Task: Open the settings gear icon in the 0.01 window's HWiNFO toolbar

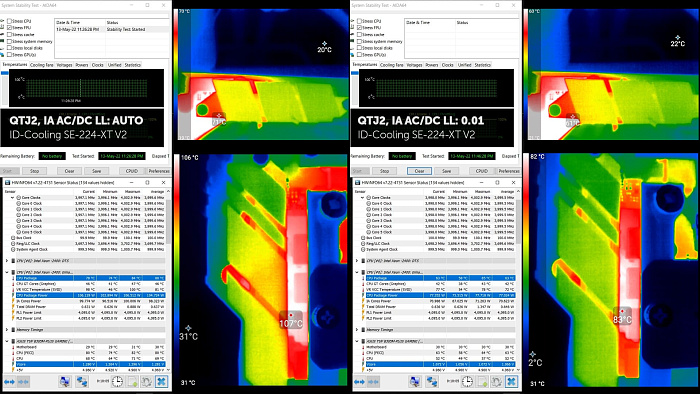Action: coord(496,382)
